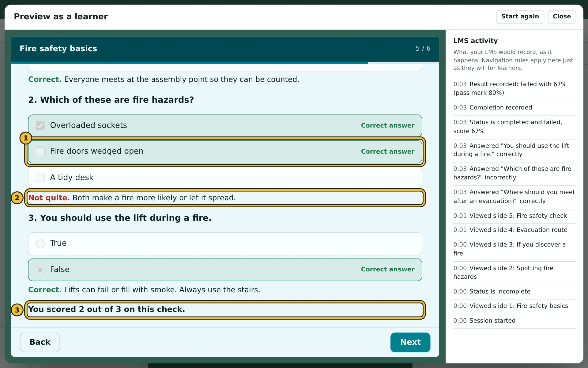Screen dimensions: 588x368
Task: Select the Status is incomplete log entry
Action: 514,292
